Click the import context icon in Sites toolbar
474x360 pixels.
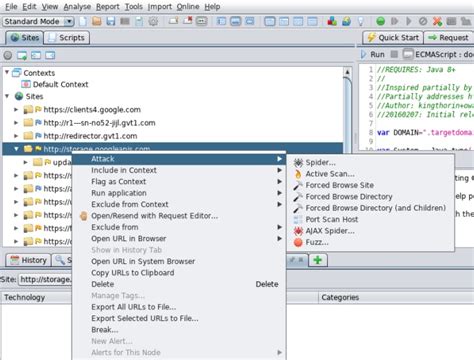click(x=36, y=55)
